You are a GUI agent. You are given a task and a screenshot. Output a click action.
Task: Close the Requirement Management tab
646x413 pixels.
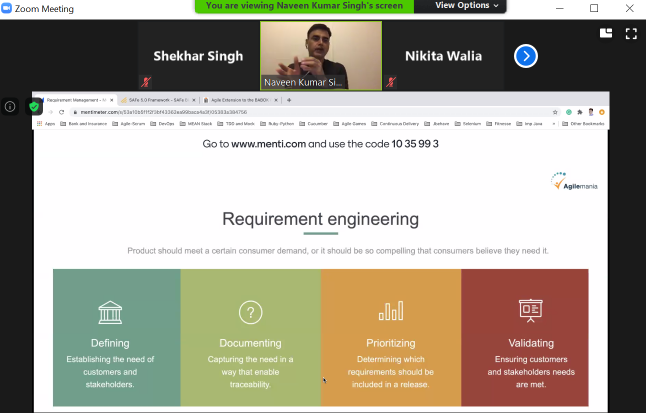[x=112, y=100]
